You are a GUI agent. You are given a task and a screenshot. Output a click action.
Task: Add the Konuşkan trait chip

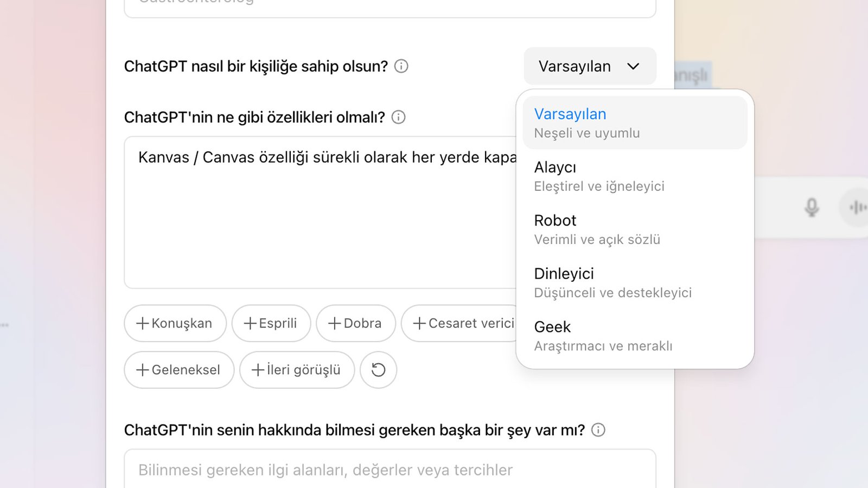(x=175, y=323)
